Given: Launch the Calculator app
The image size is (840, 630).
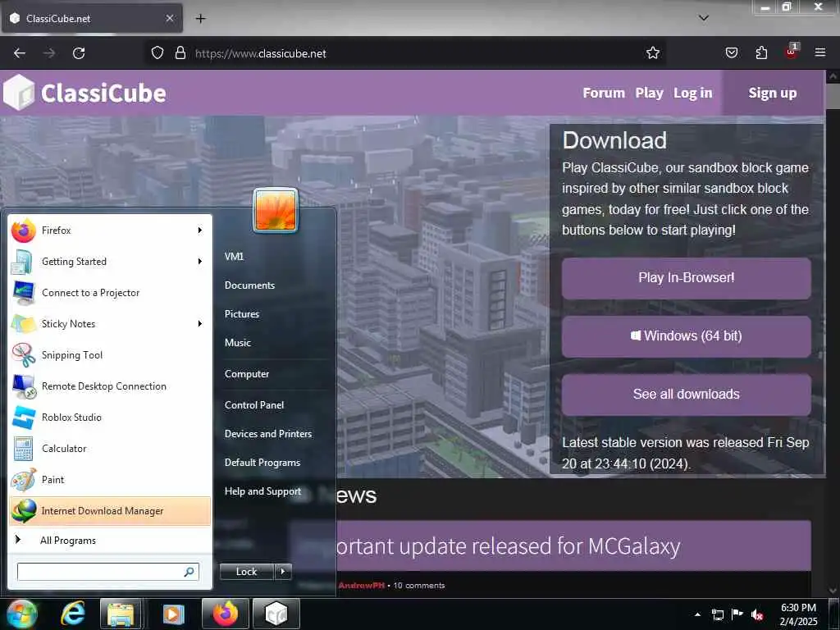Looking at the screenshot, I should click(110, 449).
